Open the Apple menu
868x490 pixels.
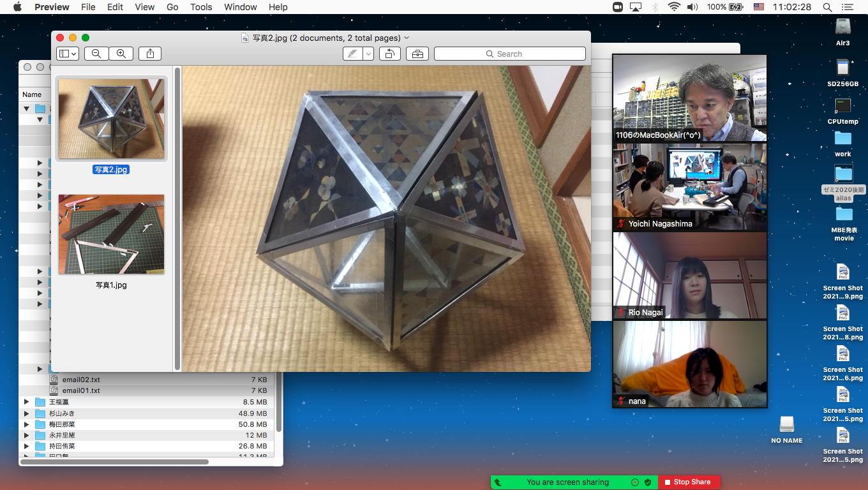[x=17, y=7]
